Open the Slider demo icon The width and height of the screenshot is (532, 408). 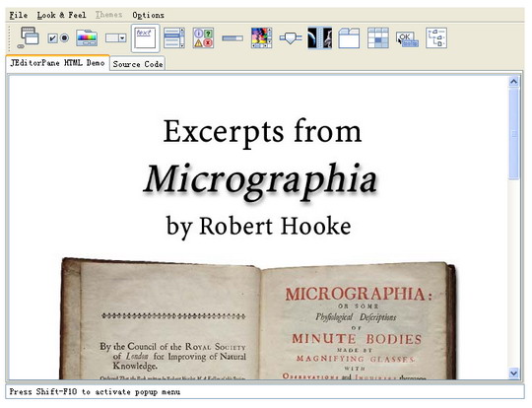(x=291, y=37)
